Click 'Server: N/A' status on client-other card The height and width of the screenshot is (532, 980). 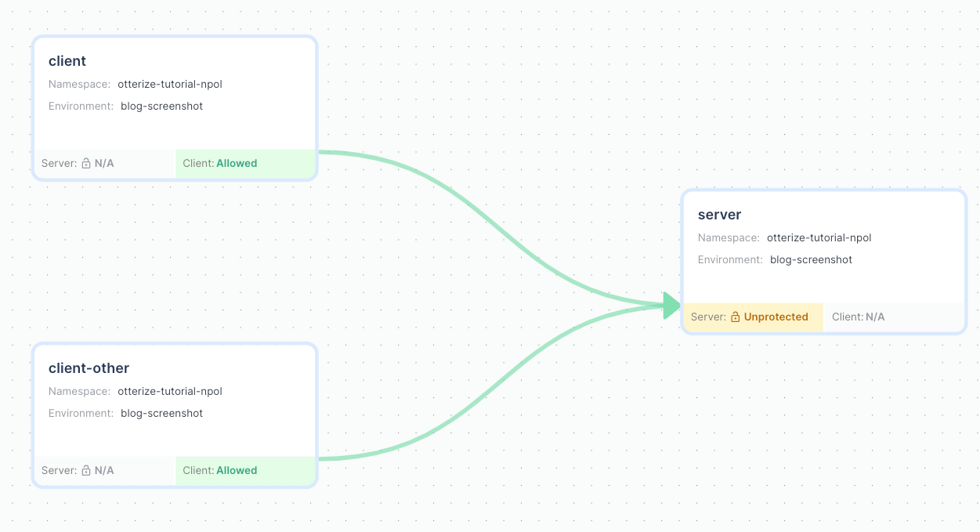click(x=103, y=471)
